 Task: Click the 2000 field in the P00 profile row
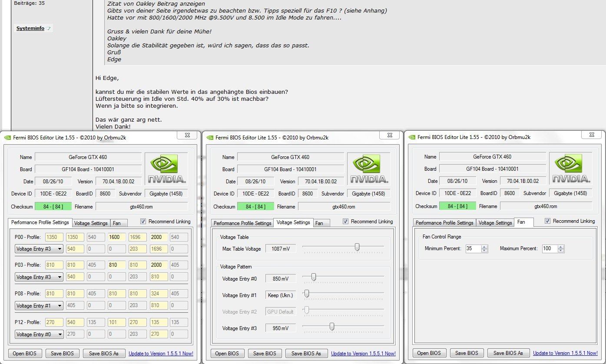click(x=159, y=237)
